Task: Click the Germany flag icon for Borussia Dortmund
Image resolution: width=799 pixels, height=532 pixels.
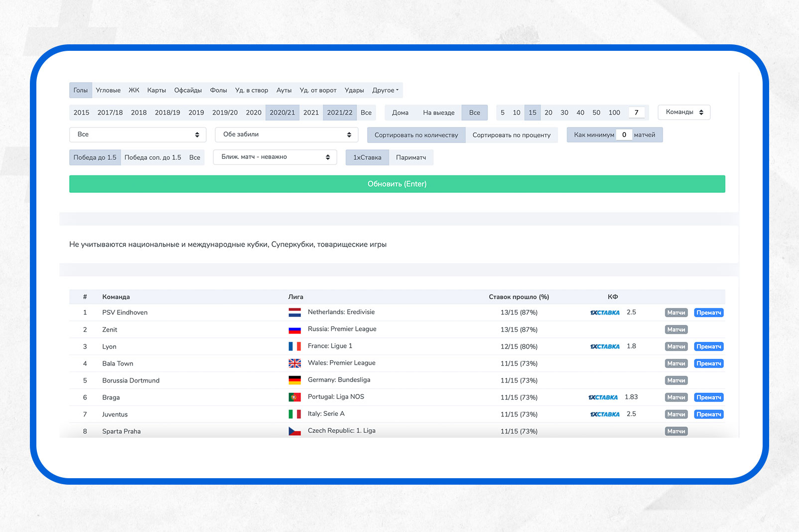Action: (x=294, y=381)
